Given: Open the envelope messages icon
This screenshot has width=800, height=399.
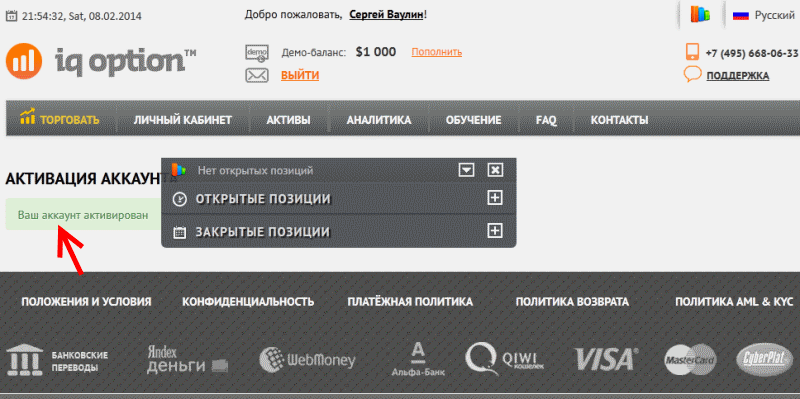Looking at the screenshot, I should [257, 76].
